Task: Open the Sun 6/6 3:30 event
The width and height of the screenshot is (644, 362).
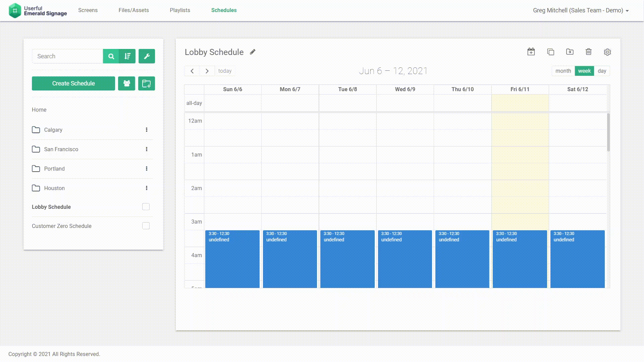Action: click(x=232, y=259)
